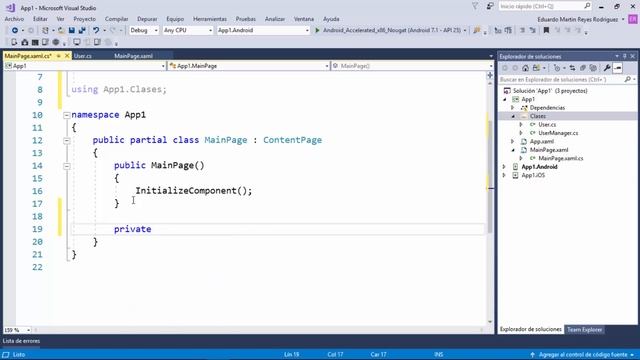The height and width of the screenshot is (360, 640).
Task: Open the Editar menu
Action: point(40,19)
